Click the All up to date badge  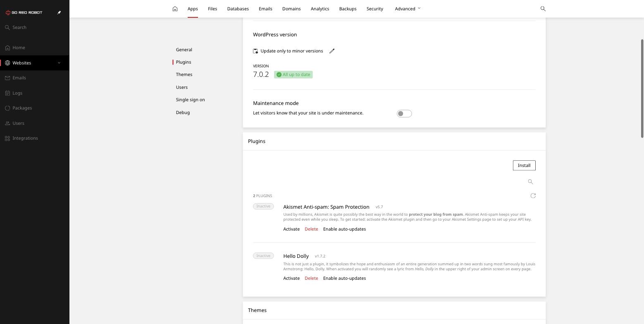[293, 74]
